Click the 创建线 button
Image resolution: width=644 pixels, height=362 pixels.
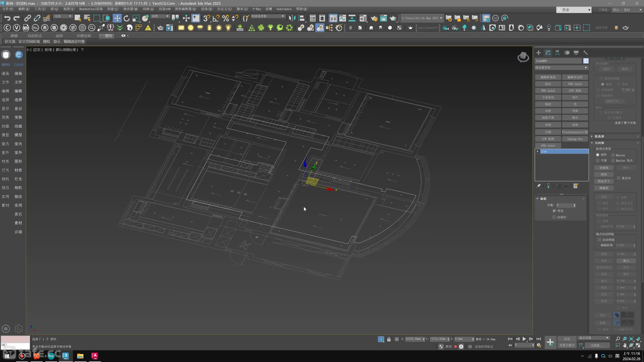[604, 168]
